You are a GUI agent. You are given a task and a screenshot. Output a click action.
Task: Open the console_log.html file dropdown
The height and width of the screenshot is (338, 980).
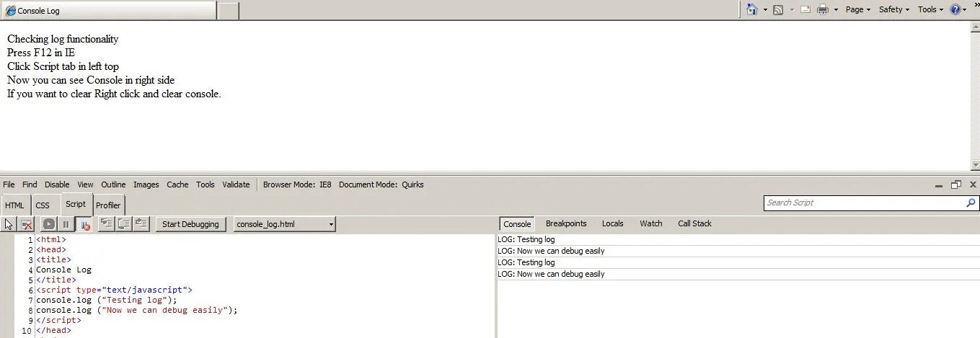tap(285, 224)
